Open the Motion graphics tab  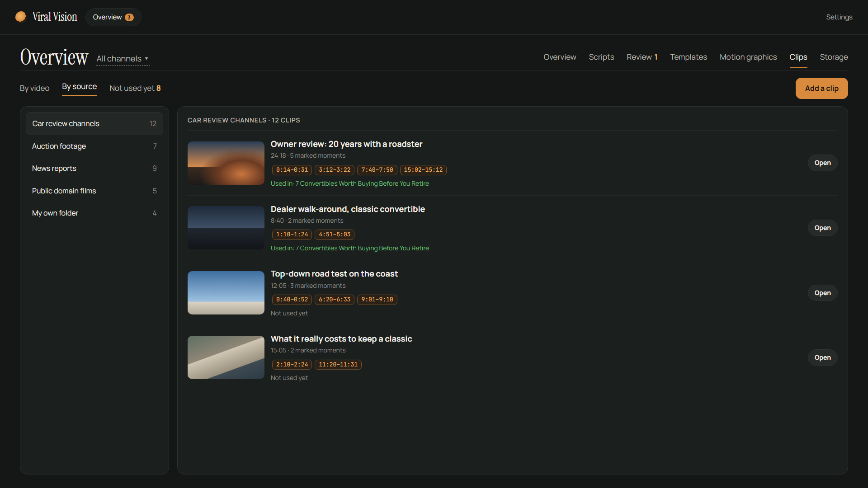[x=748, y=57]
